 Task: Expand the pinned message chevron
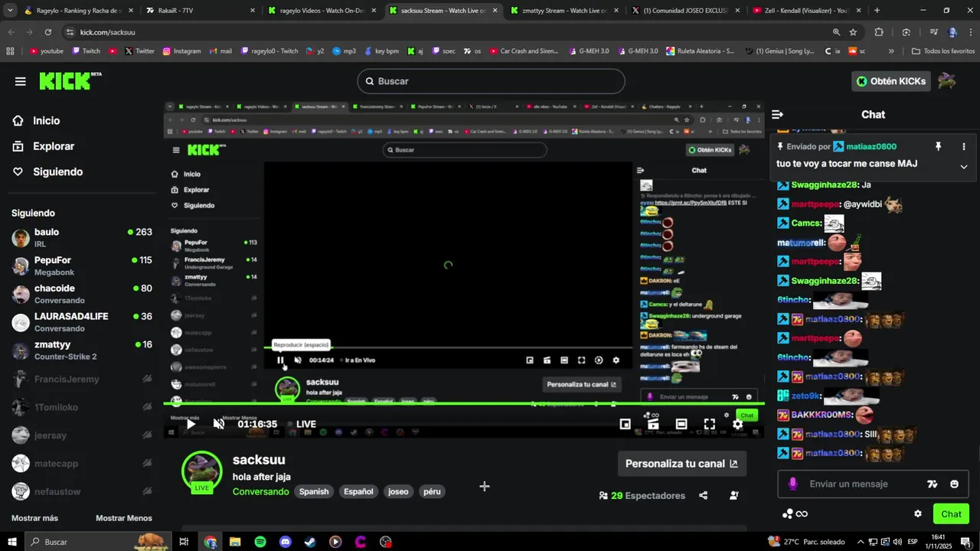[964, 167]
